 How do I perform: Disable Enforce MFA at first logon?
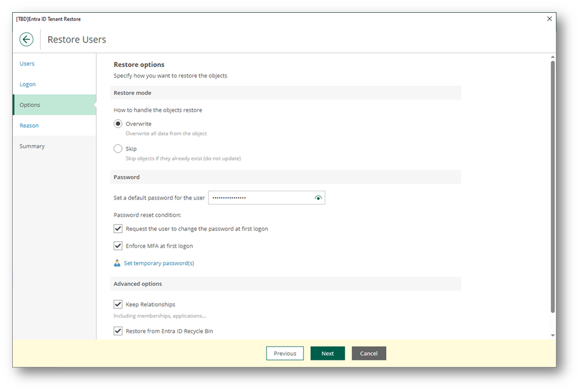click(118, 246)
